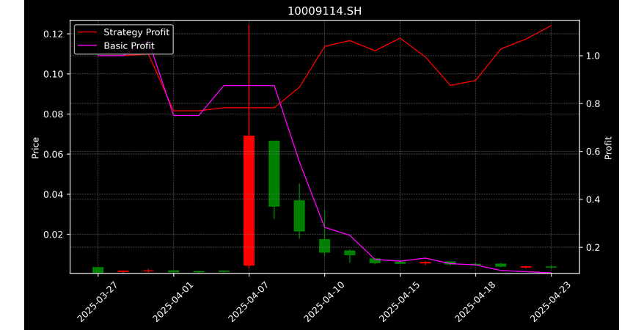Click the chart title 10009114.SH
Viewport: 644px width, 330px height.
tap(324, 11)
